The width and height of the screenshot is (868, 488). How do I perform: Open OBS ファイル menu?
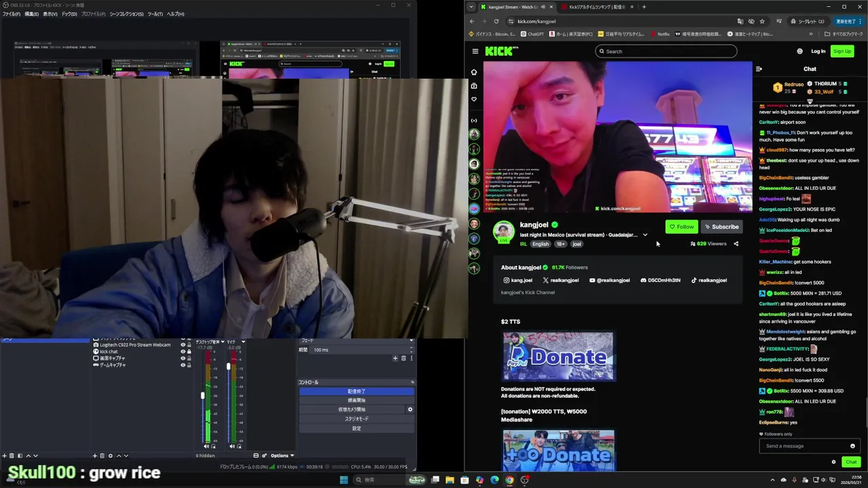10,14
